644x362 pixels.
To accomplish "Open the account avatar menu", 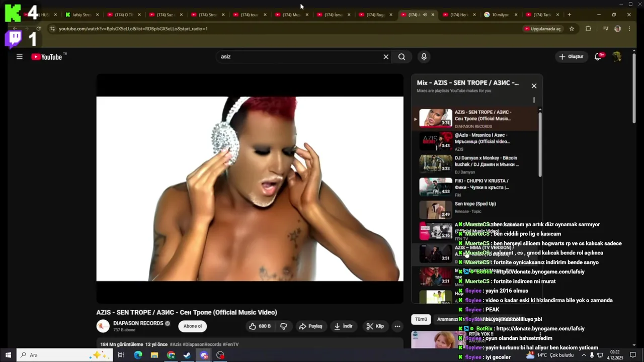I will (x=617, y=57).
